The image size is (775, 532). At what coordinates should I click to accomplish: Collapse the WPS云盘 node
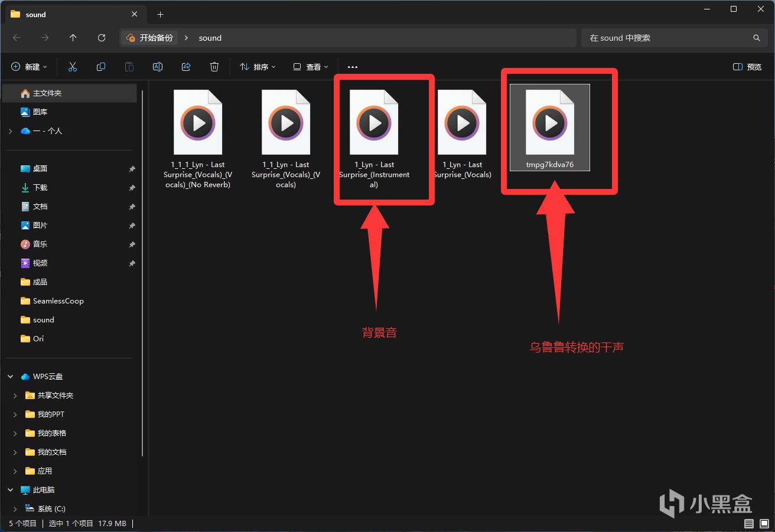point(11,377)
